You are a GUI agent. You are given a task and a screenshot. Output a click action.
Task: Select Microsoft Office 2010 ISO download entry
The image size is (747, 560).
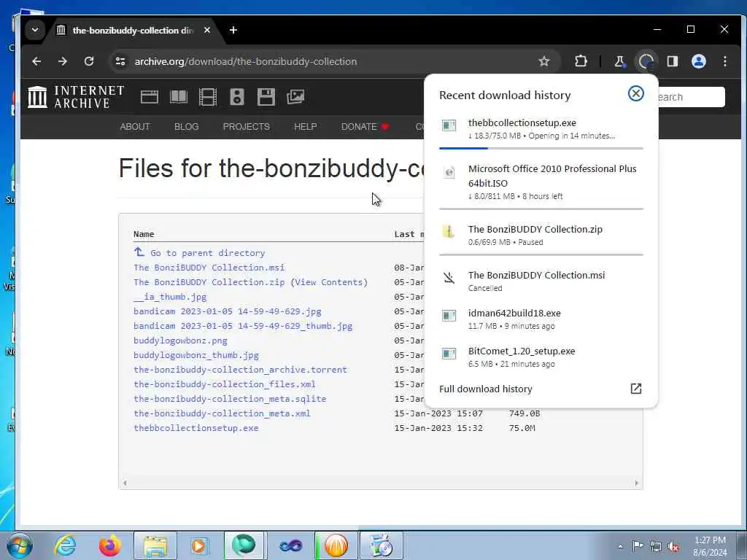(x=541, y=182)
